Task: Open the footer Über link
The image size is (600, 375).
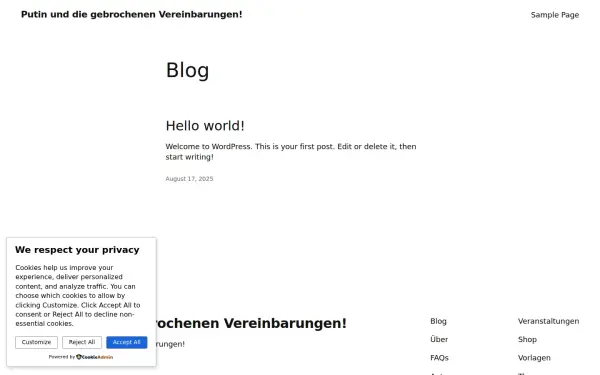Action: [439, 339]
